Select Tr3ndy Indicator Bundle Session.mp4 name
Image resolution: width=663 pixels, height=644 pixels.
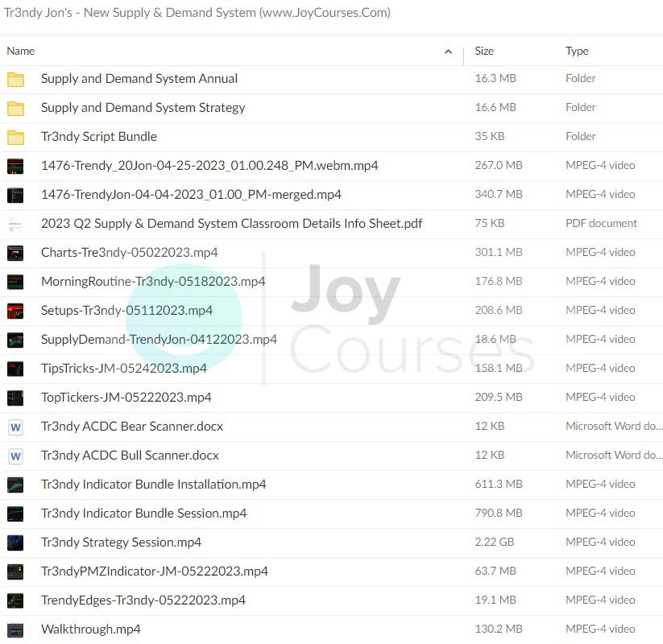[143, 514]
